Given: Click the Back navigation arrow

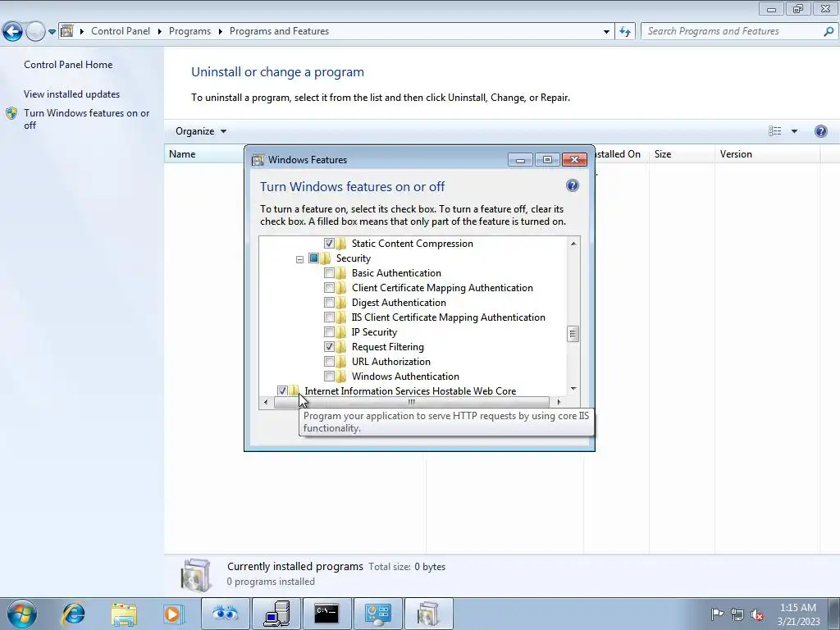Looking at the screenshot, I should point(13,31).
